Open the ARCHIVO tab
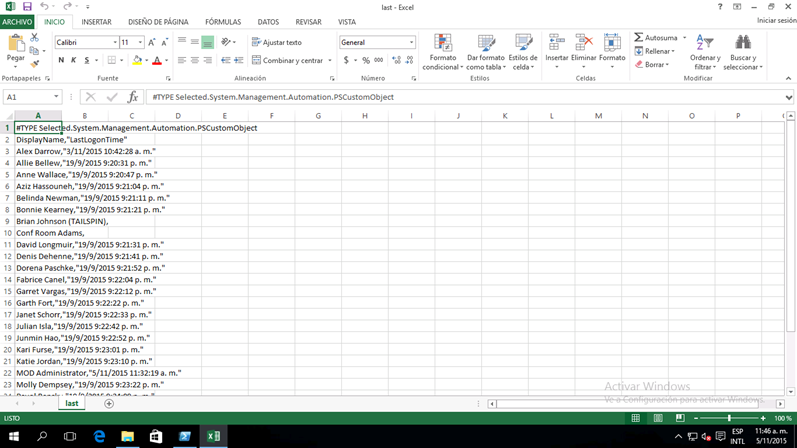Image resolution: width=797 pixels, height=448 pixels. 17,22
